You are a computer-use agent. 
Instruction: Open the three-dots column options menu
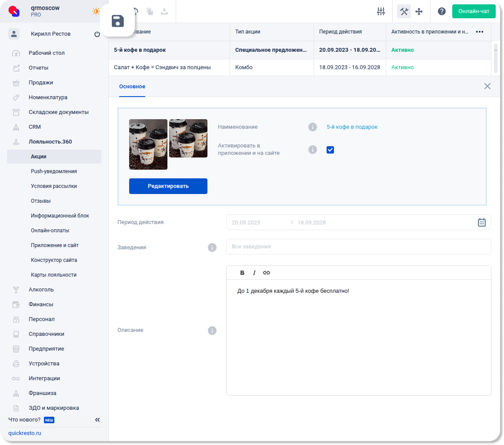point(480,32)
